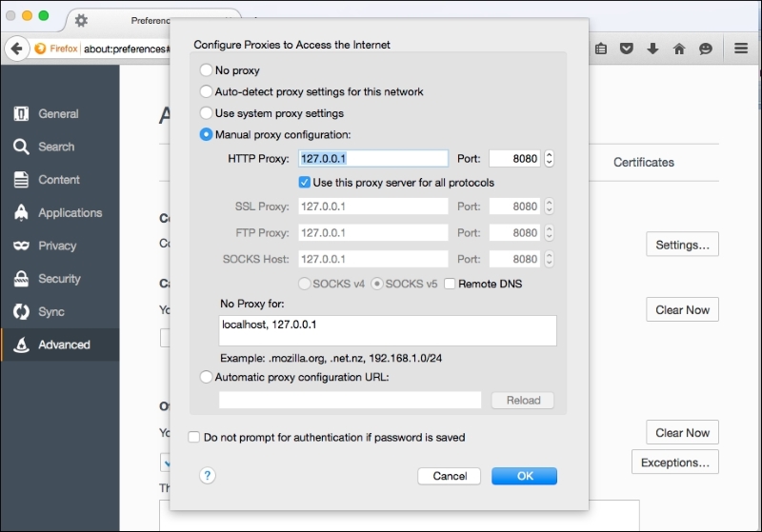Open Content preferences section
This screenshot has height=532, width=762.
pos(59,180)
